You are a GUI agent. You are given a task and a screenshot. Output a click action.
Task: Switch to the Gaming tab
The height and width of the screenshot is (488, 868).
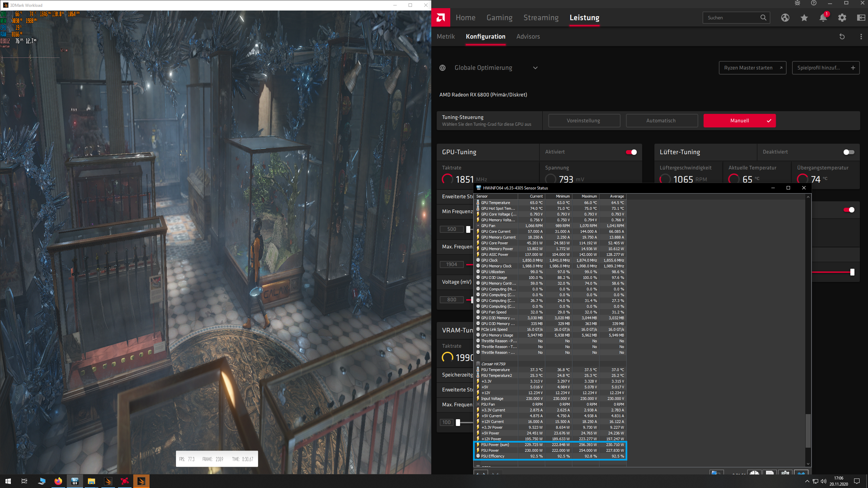pyautogui.click(x=499, y=18)
